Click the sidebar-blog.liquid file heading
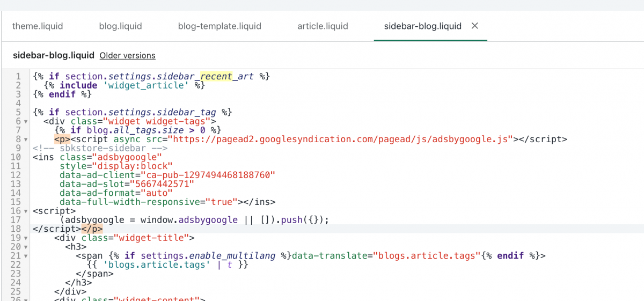 tap(53, 55)
